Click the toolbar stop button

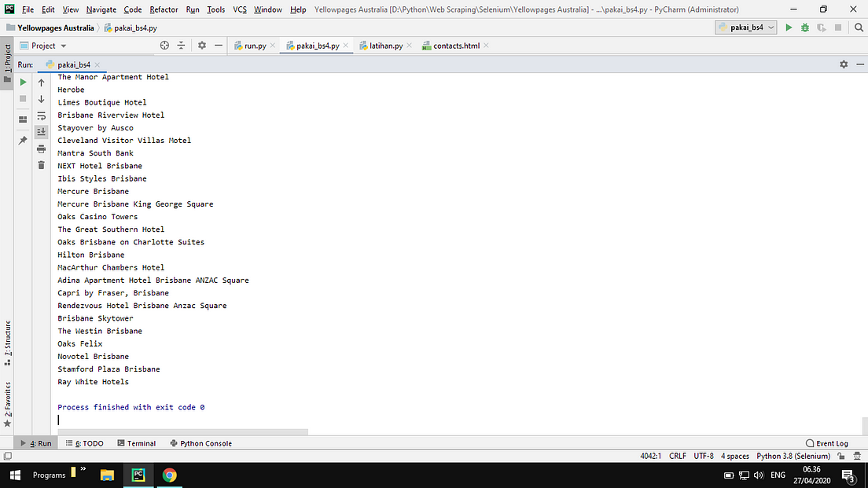point(838,27)
